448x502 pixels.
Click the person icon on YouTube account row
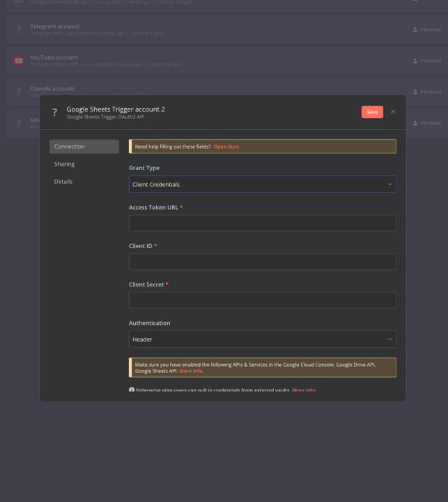coord(415,61)
